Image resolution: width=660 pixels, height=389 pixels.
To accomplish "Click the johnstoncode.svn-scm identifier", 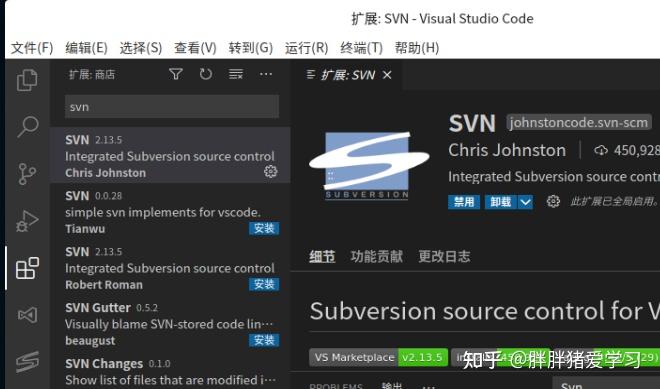I will tap(579, 123).
